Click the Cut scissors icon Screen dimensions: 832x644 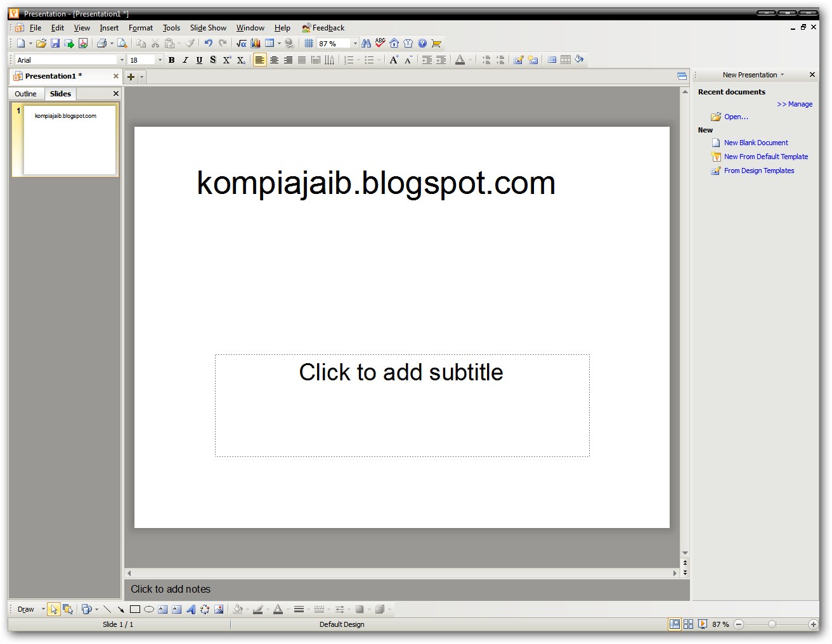click(x=155, y=44)
